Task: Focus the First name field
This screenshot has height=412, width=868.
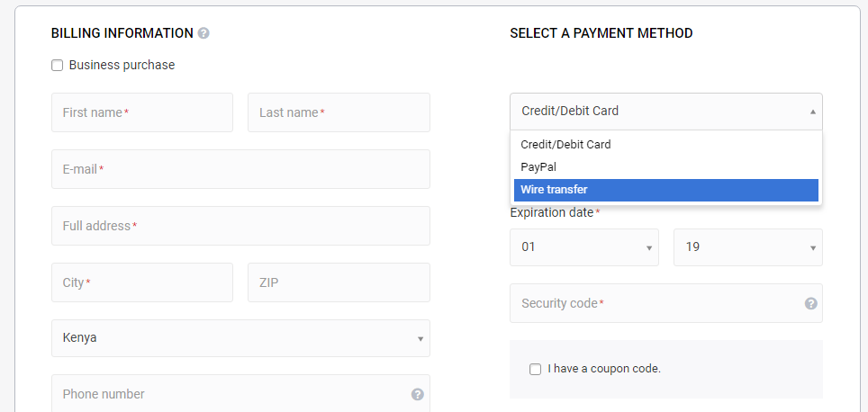Action: coord(142,112)
